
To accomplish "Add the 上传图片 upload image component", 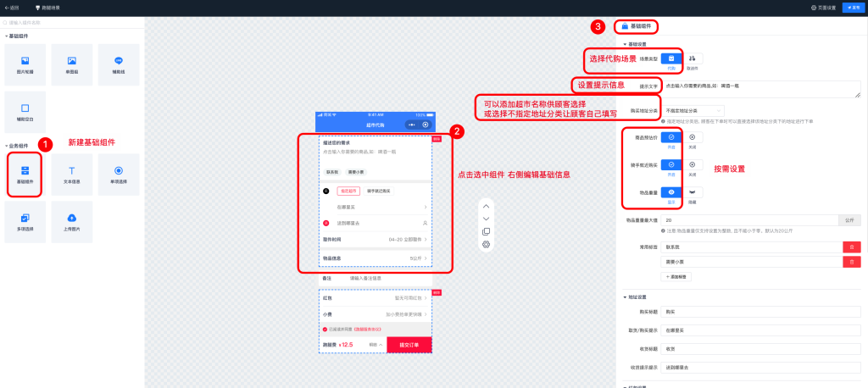I will pos(72,222).
